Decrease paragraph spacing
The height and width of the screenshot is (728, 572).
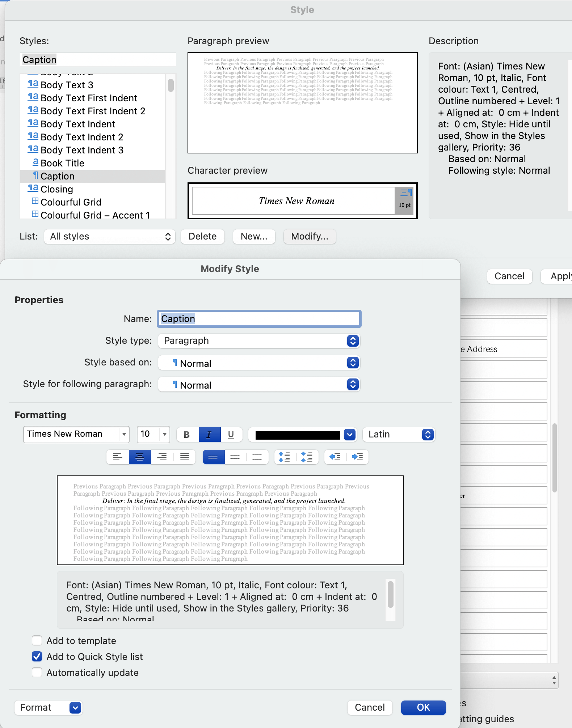[307, 457]
